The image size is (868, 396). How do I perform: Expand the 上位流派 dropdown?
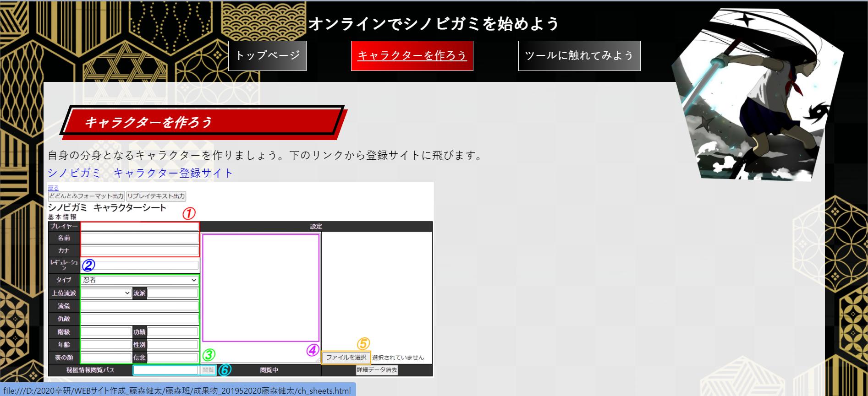click(106, 293)
